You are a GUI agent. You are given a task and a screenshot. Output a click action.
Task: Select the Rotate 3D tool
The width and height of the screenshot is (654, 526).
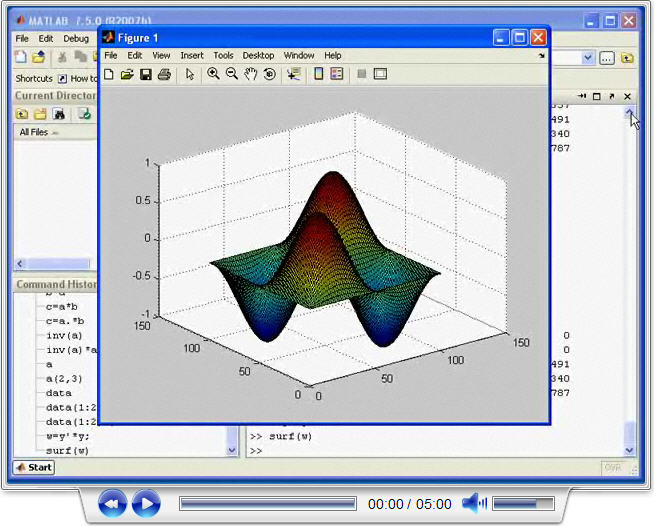point(269,74)
